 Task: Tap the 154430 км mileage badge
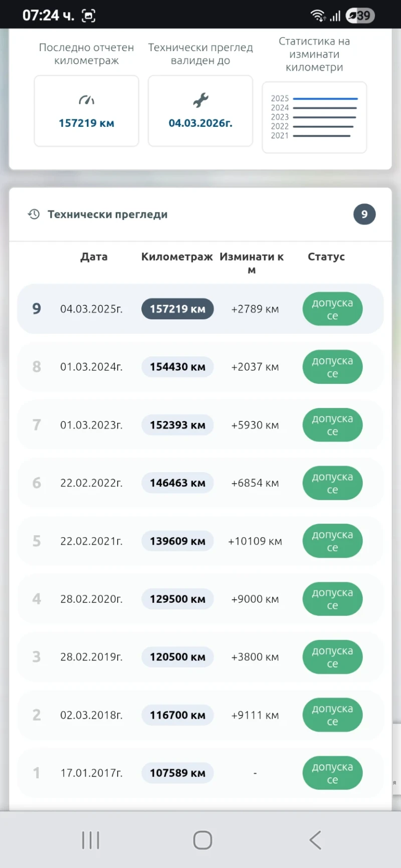tap(177, 367)
